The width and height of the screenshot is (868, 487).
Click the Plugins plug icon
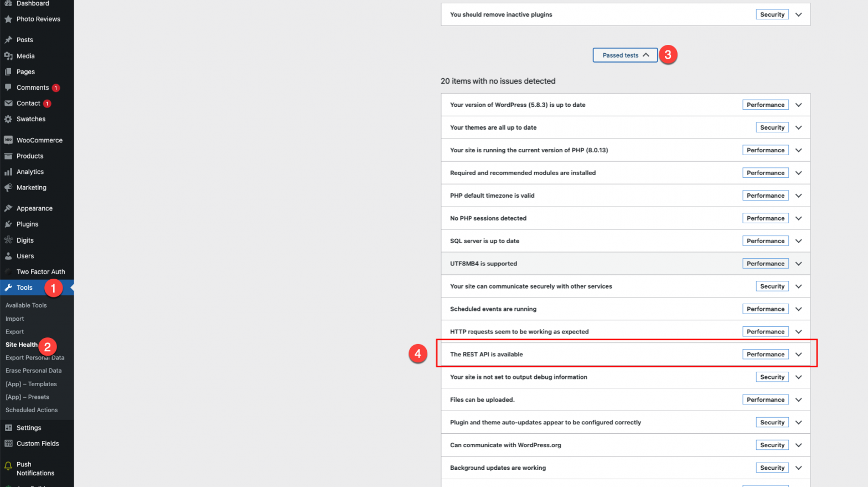pos(8,224)
